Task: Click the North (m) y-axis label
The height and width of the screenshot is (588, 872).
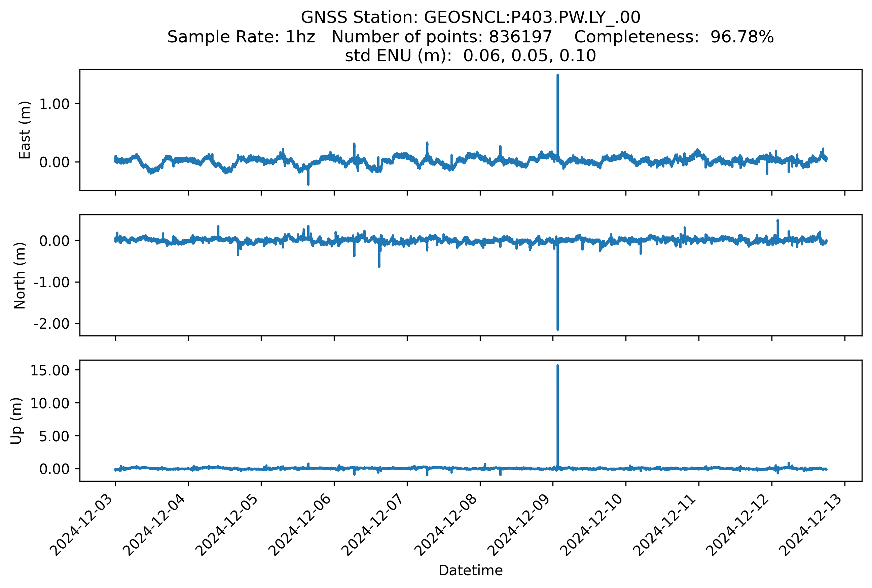Action: click(20, 275)
